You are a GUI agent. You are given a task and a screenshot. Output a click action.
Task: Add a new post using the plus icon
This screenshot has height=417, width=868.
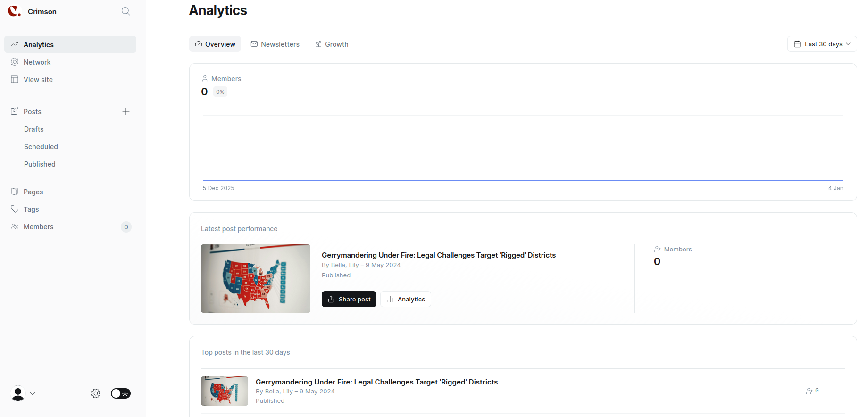[126, 111]
